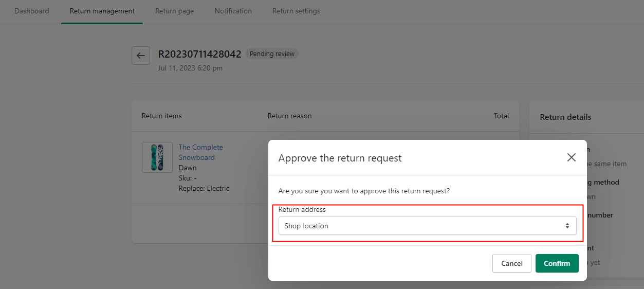Click the Total column header

(x=501, y=116)
